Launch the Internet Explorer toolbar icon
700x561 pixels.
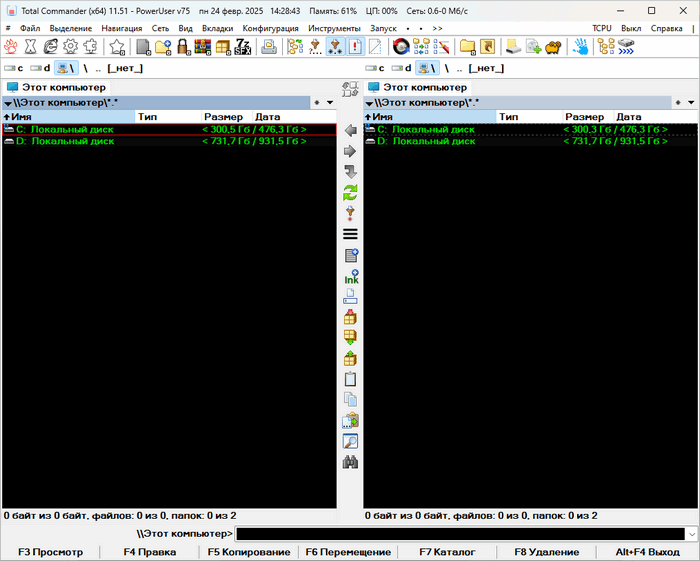pos(50,46)
